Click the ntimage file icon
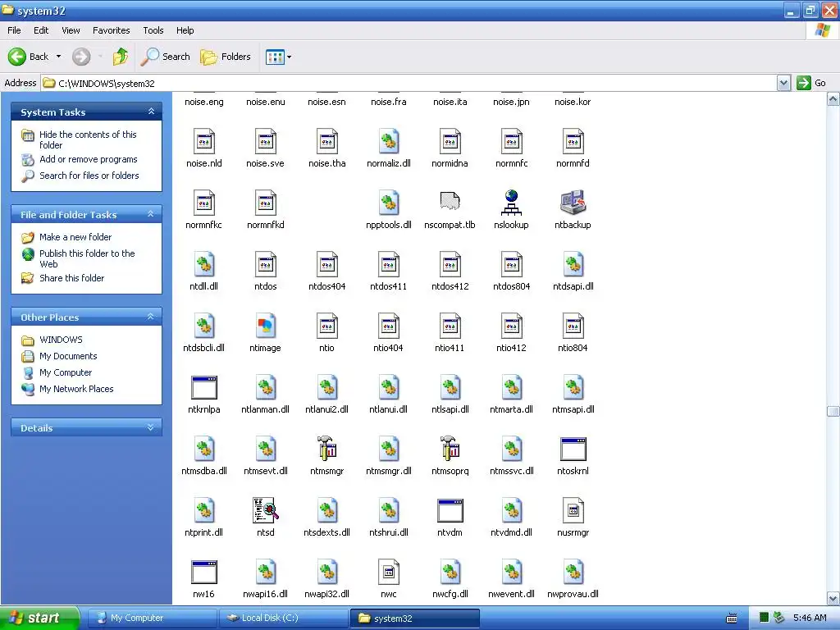The width and height of the screenshot is (840, 630). coord(265,326)
